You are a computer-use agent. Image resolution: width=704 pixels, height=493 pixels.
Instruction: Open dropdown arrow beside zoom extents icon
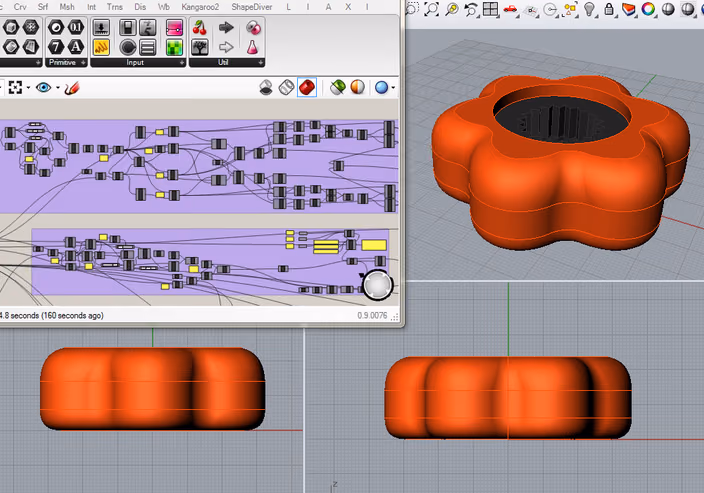[28, 88]
